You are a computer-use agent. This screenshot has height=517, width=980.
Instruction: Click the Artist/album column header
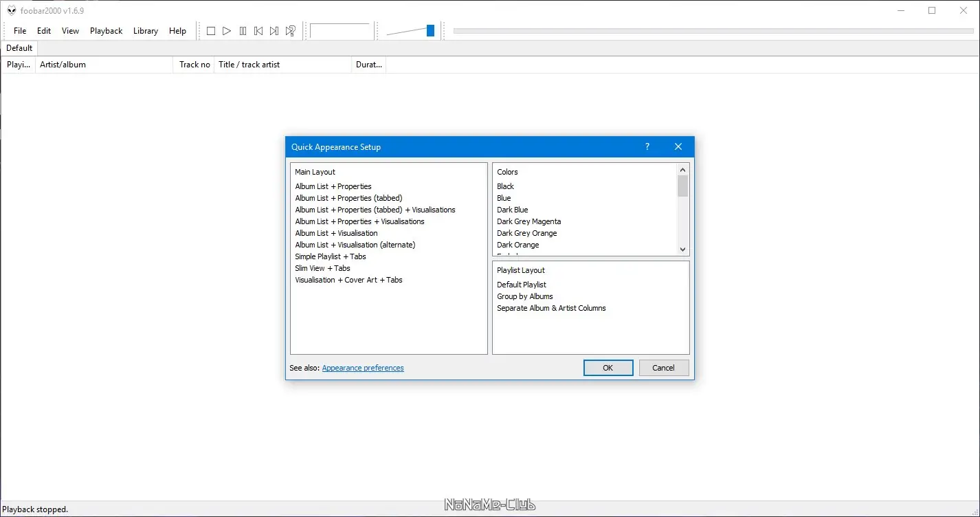pyautogui.click(x=104, y=65)
